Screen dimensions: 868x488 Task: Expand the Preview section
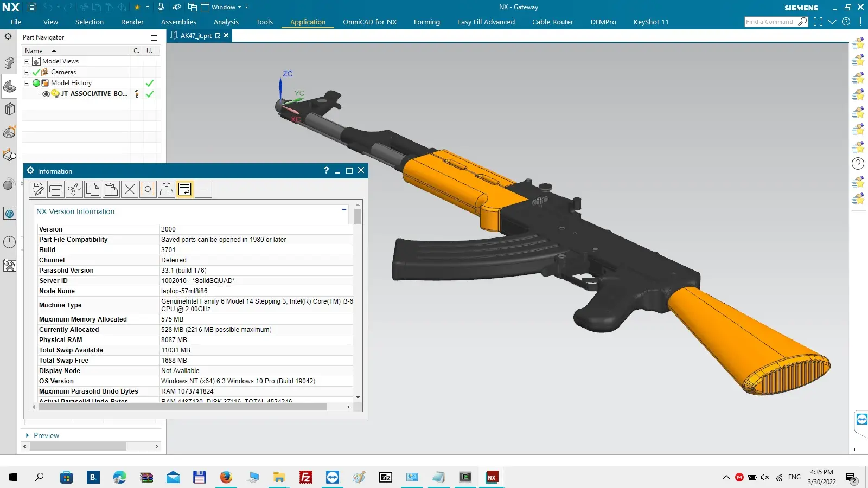pos(27,435)
